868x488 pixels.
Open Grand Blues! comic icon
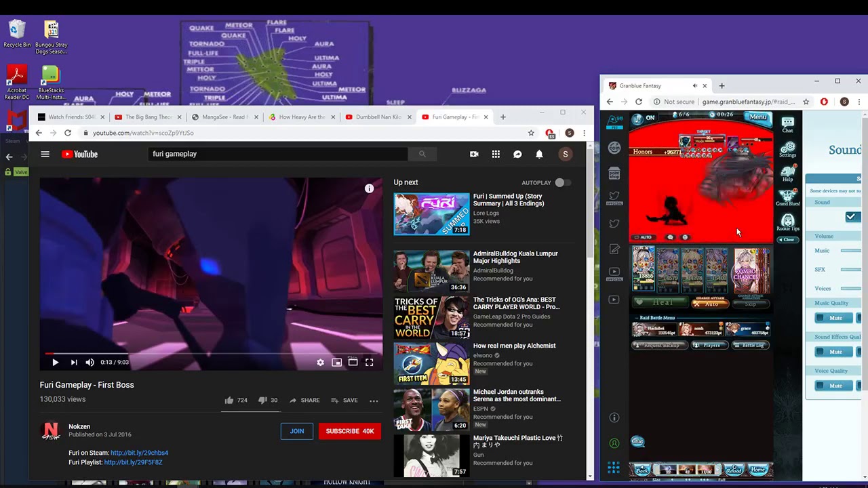(x=787, y=197)
